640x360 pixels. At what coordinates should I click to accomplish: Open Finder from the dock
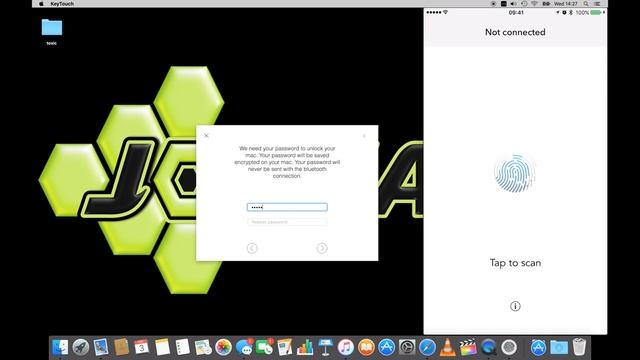click(x=60, y=347)
